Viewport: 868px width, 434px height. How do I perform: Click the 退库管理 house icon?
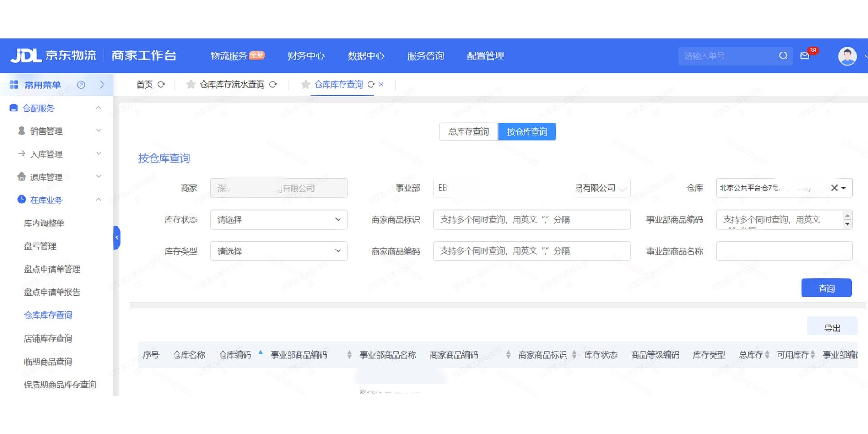21,176
